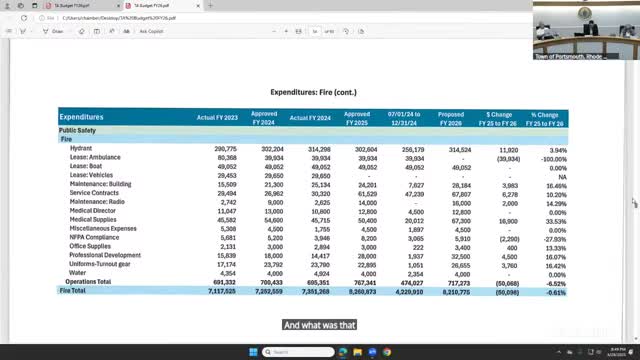Click the Medical Supplies row label
This screenshot has height=360, width=640.
pos(93,220)
